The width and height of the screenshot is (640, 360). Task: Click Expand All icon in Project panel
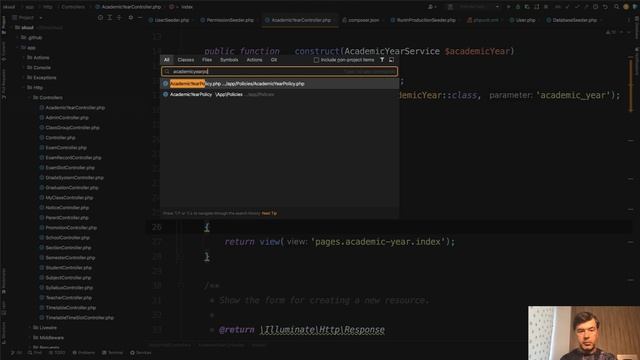(x=110, y=18)
